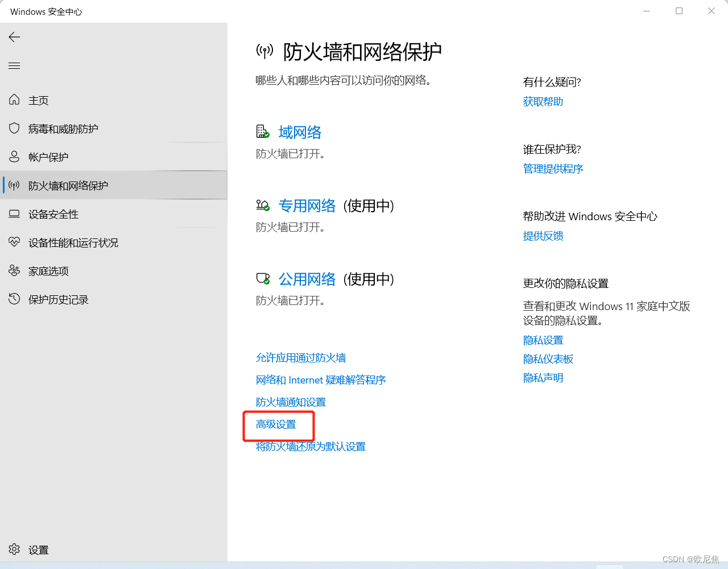
Task: Click 防火墙已打开 status under 域网络
Action: pyautogui.click(x=291, y=154)
